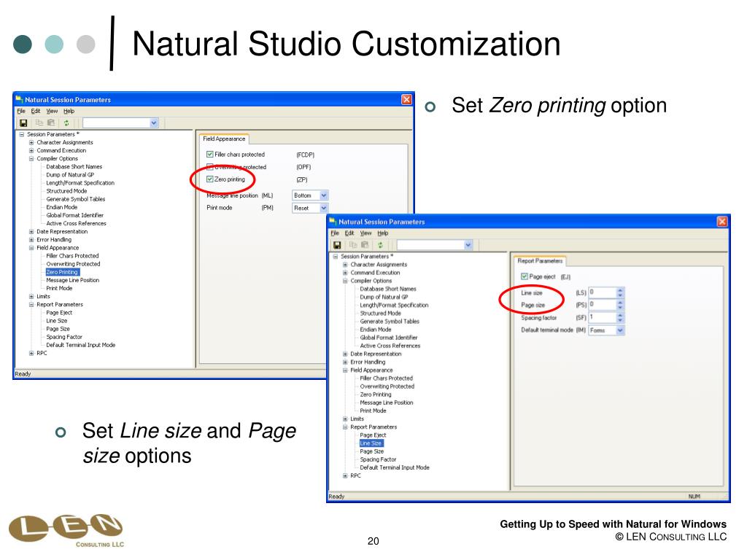Select Filler Chars Protected in back window tree

(72, 256)
